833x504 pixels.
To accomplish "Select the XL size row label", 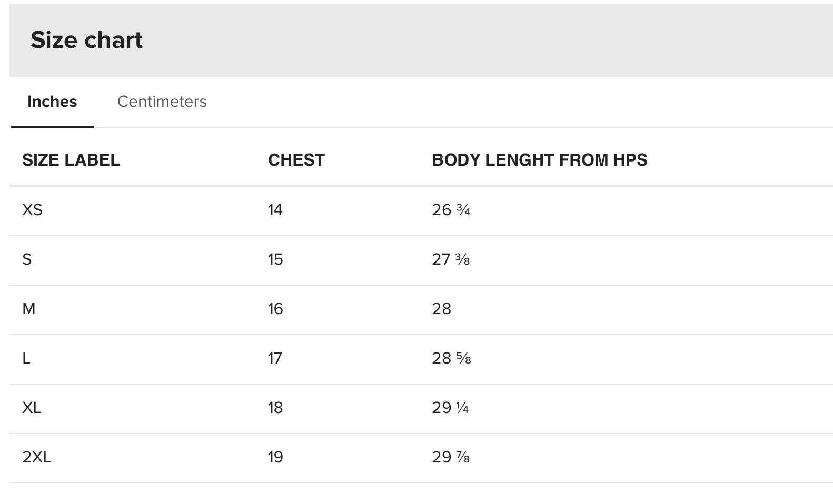I will pyautogui.click(x=32, y=408).
